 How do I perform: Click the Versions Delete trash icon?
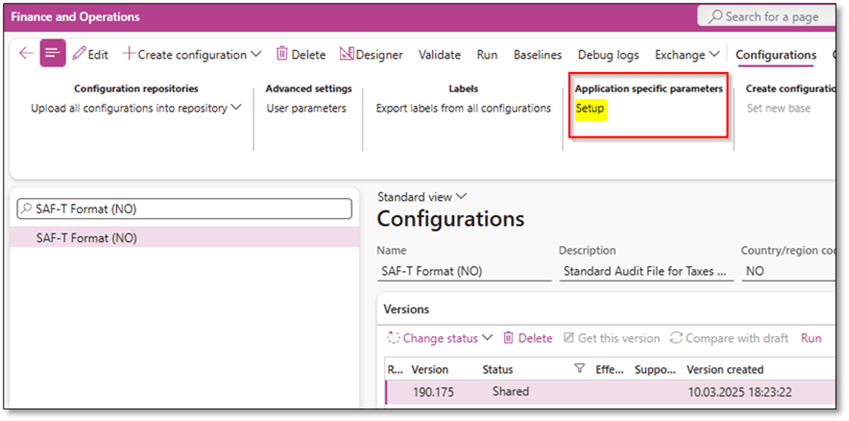coord(509,338)
